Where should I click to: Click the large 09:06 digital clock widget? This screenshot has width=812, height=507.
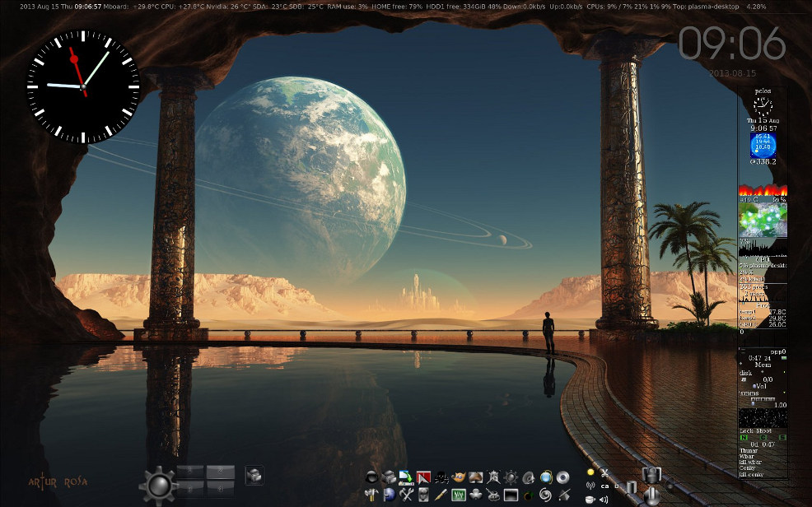coord(732,44)
